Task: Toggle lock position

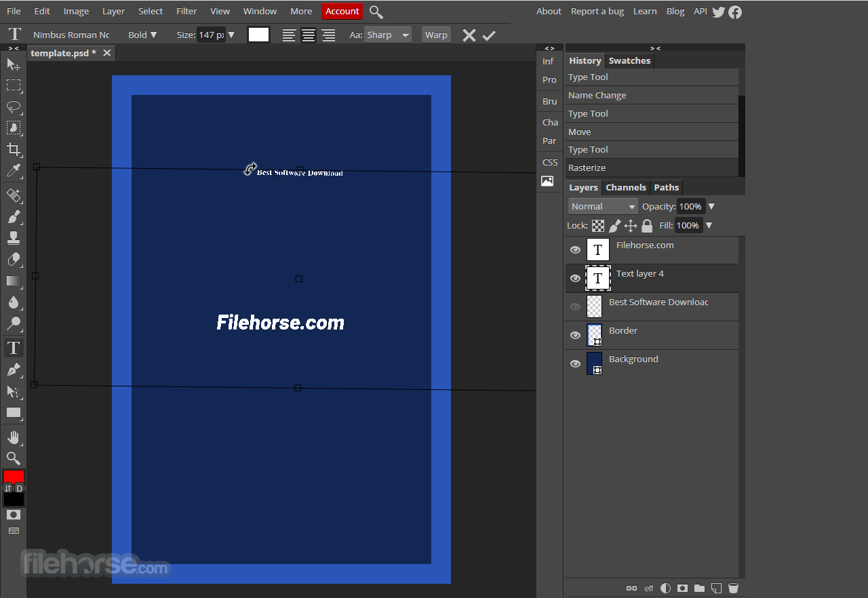Action: pos(631,226)
